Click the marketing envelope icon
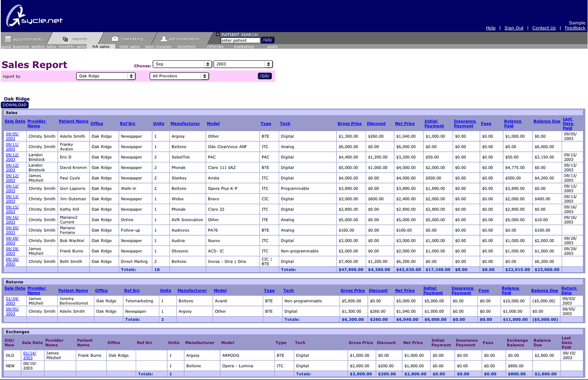This screenshot has height=380, width=588. click(115, 39)
